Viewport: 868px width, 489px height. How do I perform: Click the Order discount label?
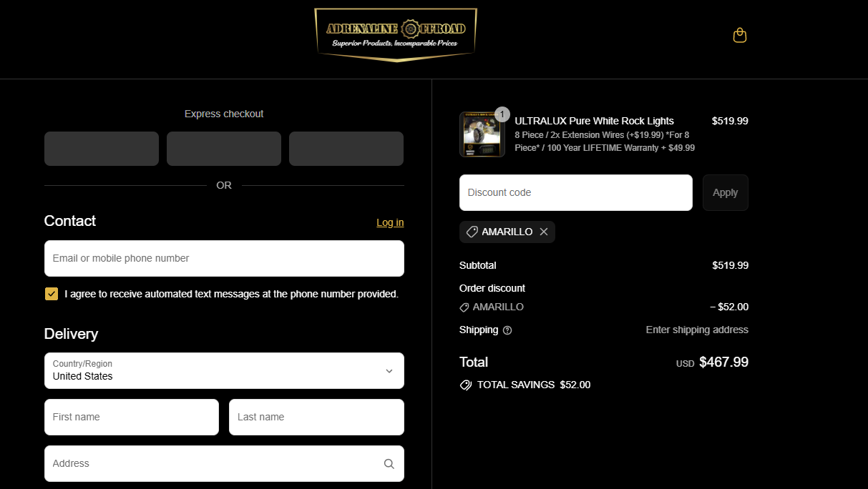[492, 288]
